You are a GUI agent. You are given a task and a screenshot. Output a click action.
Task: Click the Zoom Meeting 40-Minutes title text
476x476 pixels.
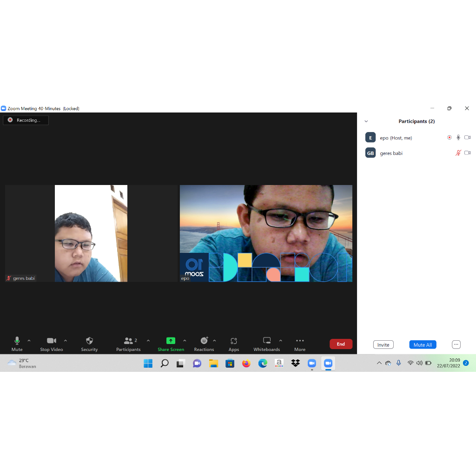point(43,108)
